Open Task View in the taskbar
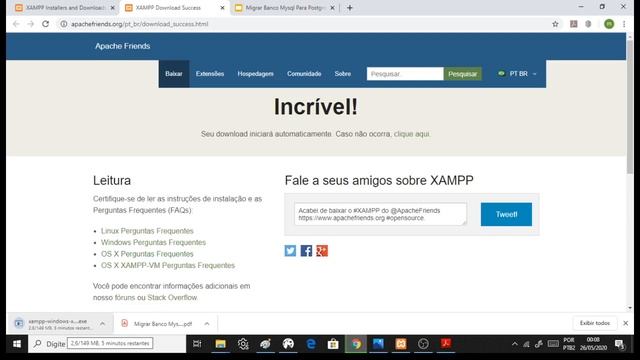The width and height of the screenshot is (640, 360). point(197,344)
